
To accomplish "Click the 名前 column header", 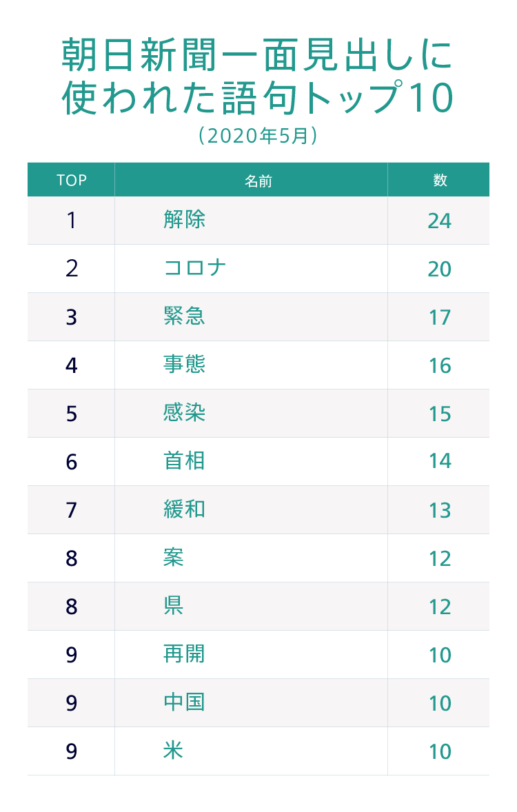I will (x=258, y=181).
